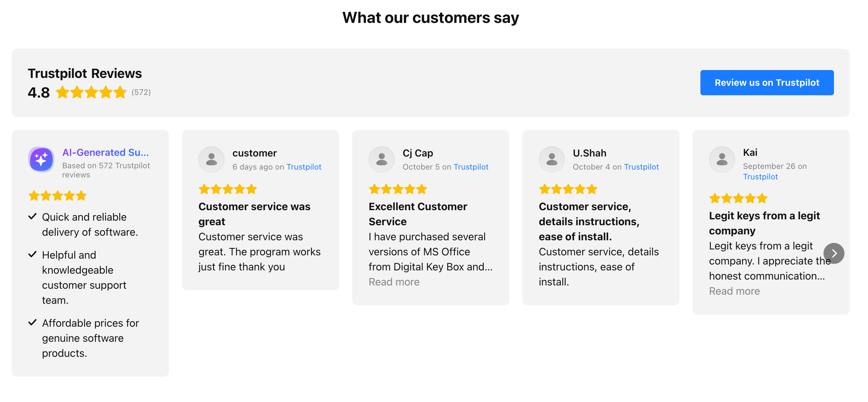Expand Cj Cap's review with Read more
This screenshot has height=402, width=868.
point(394,282)
